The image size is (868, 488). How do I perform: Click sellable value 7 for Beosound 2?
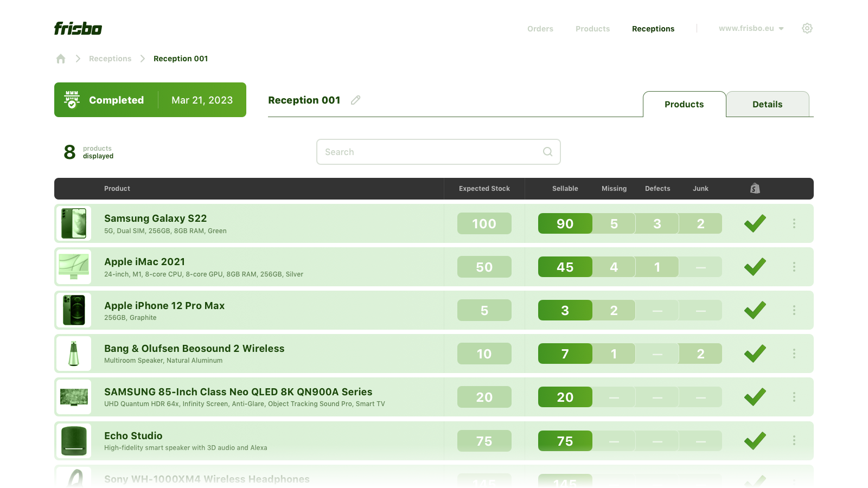[565, 354]
